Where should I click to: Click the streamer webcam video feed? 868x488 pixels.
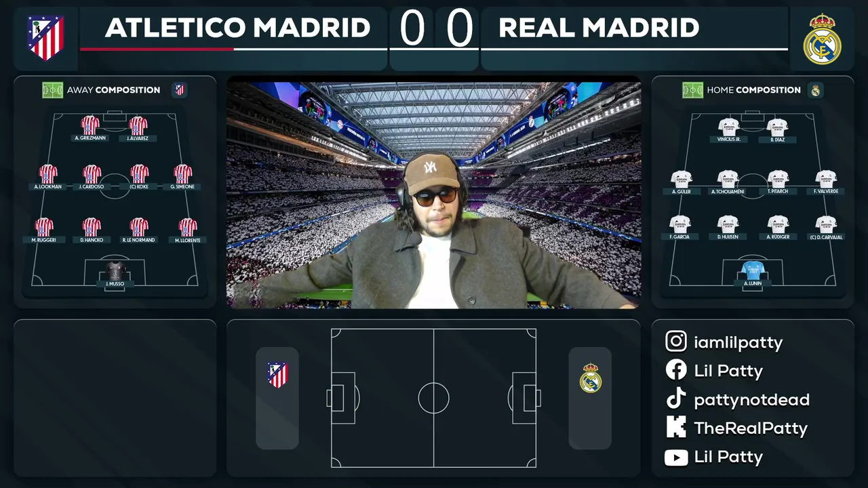pos(434,195)
